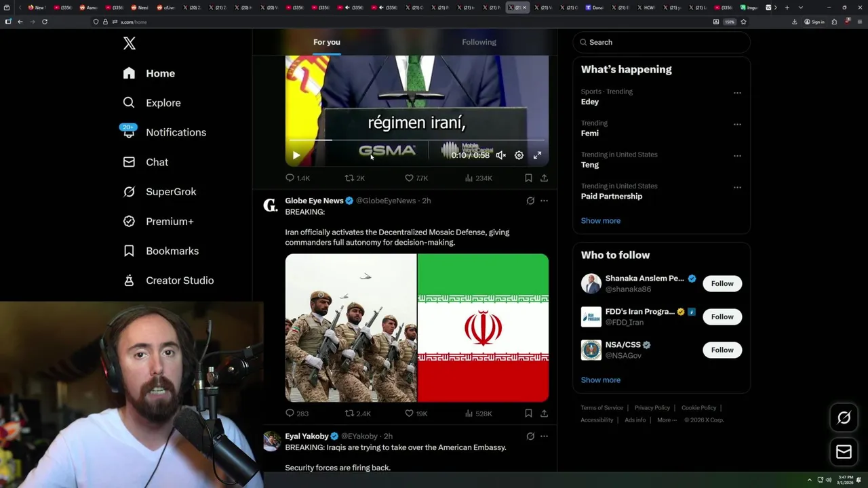Open more options for Paid Partnership trend
The width and height of the screenshot is (868, 488).
point(737,187)
